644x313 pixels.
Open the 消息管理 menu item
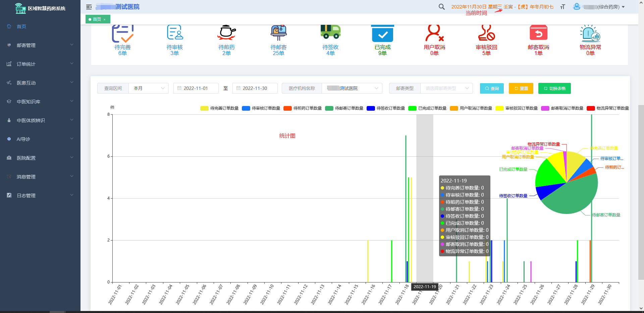[40, 176]
